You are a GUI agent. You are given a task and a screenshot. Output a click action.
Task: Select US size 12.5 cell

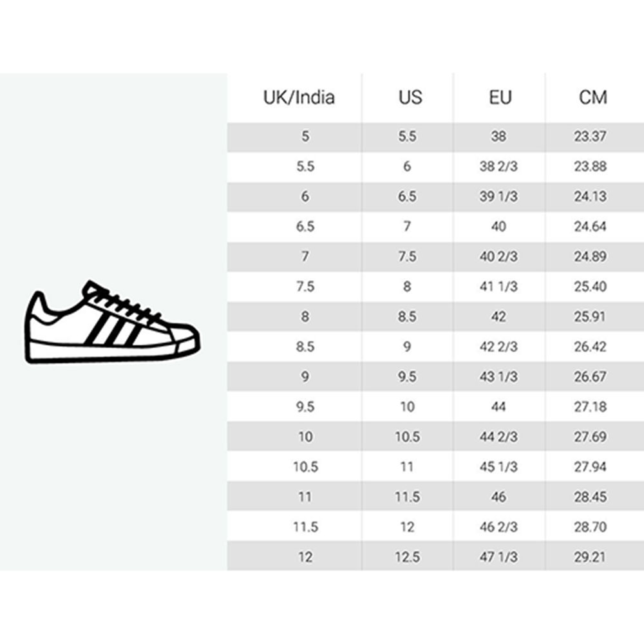click(x=408, y=557)
